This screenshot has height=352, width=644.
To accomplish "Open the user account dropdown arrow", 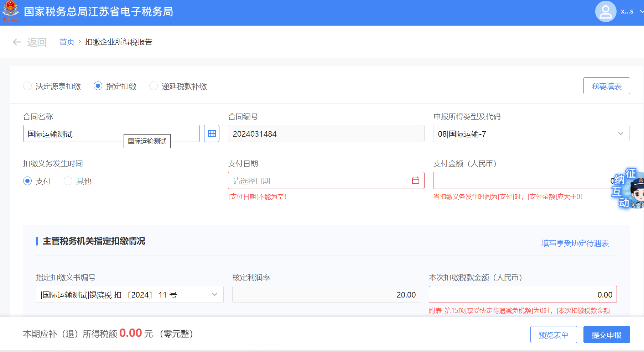I will [642, 12].
